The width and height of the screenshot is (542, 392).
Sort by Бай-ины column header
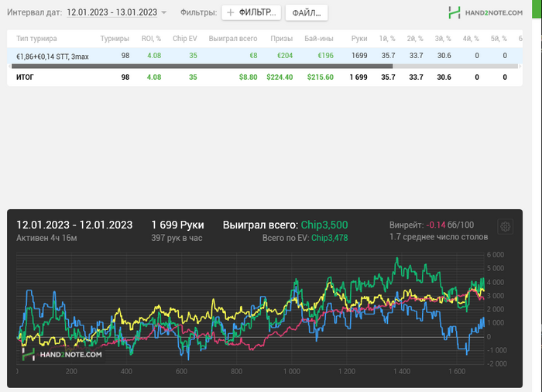(x=319, y=39)
